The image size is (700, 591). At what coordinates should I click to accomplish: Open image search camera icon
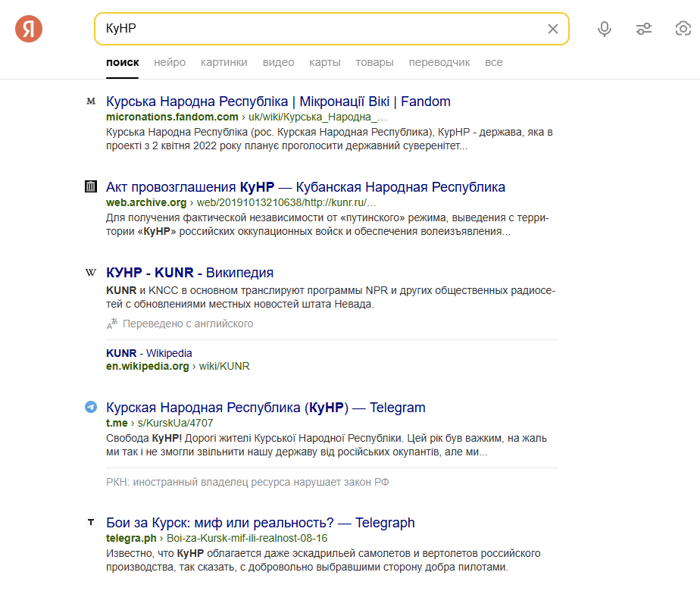point(683,29)
